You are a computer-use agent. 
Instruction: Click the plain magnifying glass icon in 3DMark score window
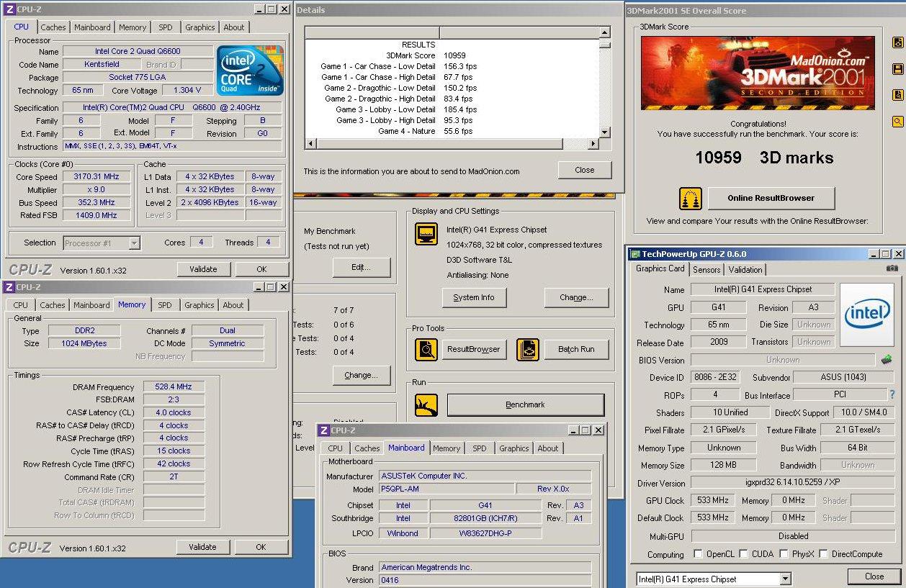[x=897, y=122]
